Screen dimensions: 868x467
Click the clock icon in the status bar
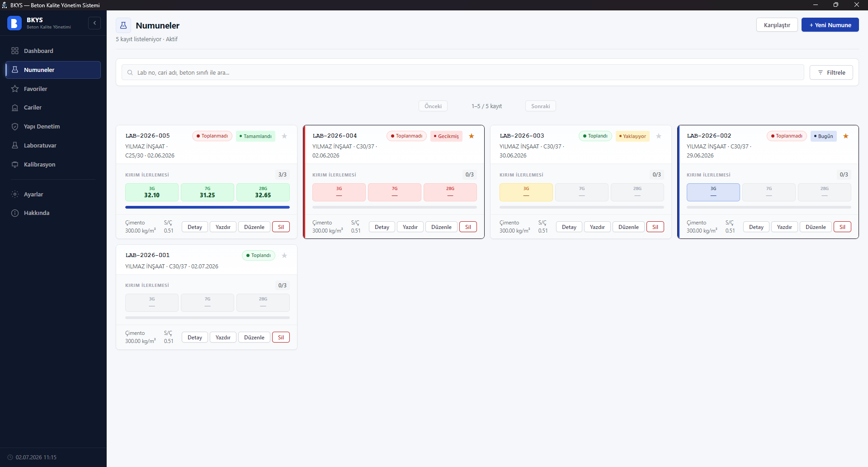coord(10,457)
